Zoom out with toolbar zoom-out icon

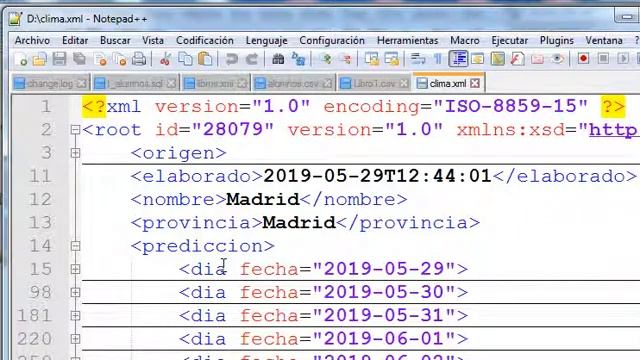click(346, 59)
